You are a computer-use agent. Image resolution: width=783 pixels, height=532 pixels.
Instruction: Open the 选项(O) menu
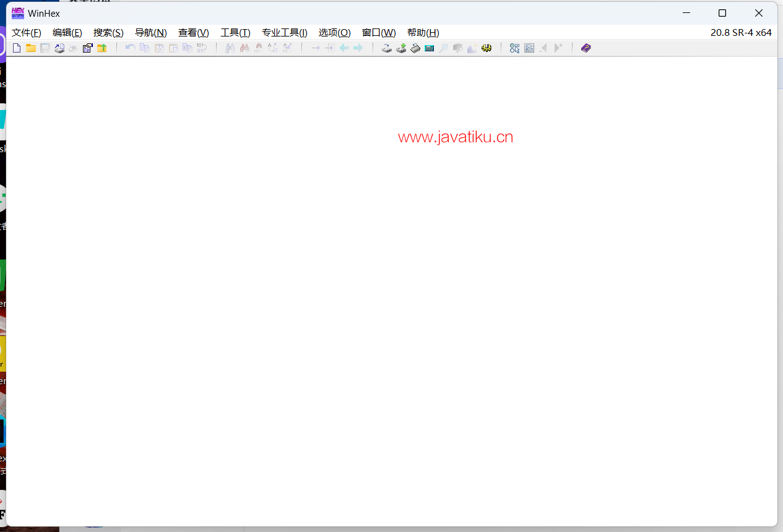[335, 33]
